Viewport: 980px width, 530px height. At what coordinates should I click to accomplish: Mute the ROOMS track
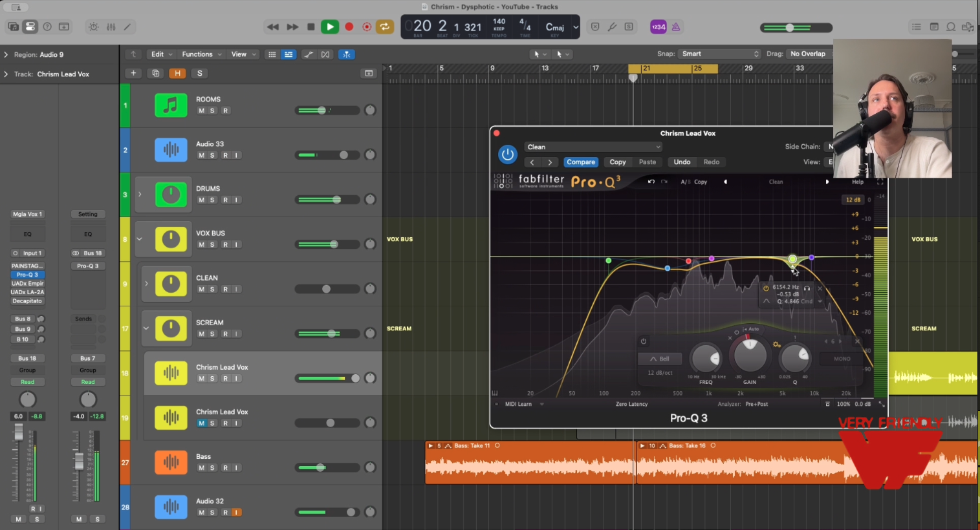201,111
